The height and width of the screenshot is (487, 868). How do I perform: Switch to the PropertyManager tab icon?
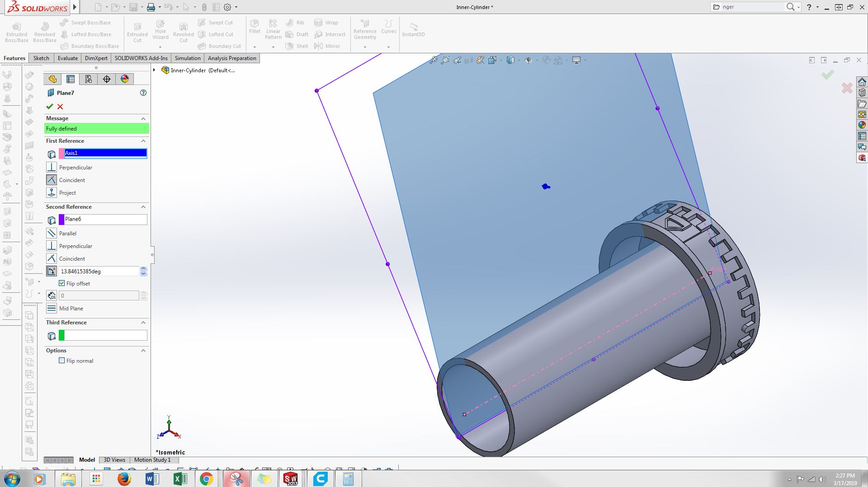[71, 79]
